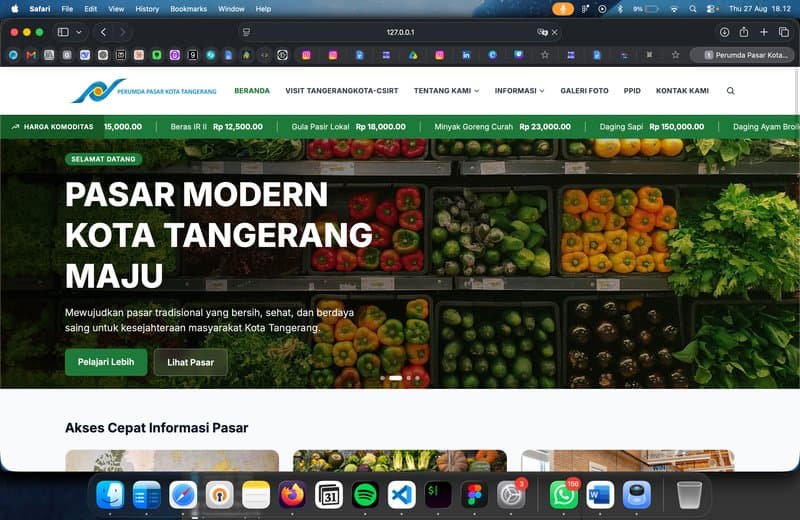Viewport: 800px width, 520px height.
Task: Open a new tab with the plus icon
Action: [x=764, y=32]
